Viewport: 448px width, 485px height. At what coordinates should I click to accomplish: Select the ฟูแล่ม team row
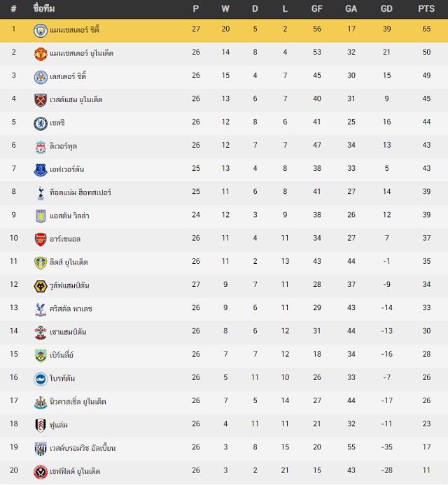point(224,426)
